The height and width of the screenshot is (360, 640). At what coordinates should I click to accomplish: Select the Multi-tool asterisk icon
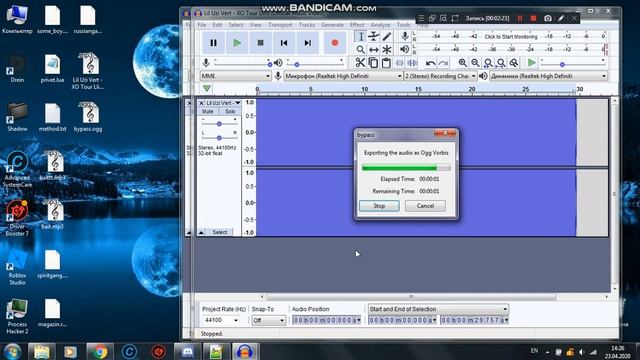coord(387,49)
